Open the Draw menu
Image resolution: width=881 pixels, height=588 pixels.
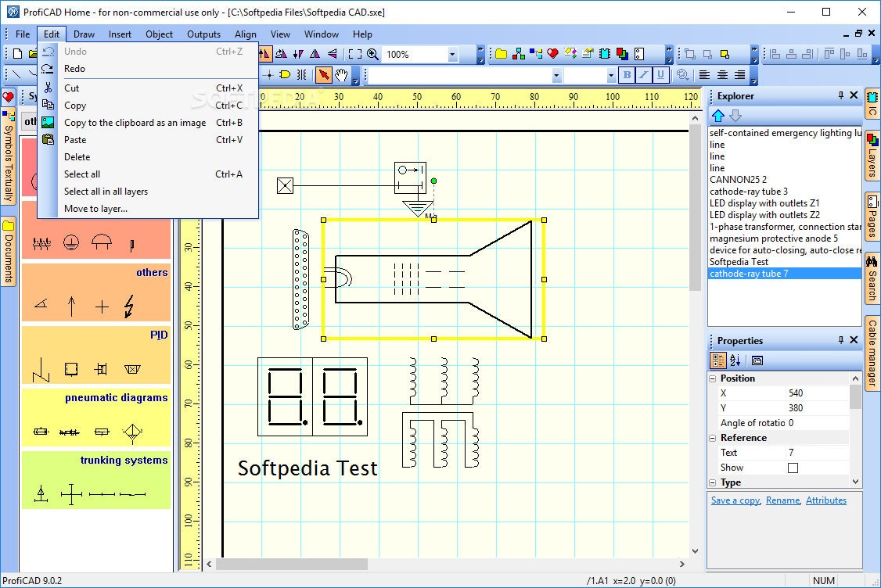[x=84, y=34]
